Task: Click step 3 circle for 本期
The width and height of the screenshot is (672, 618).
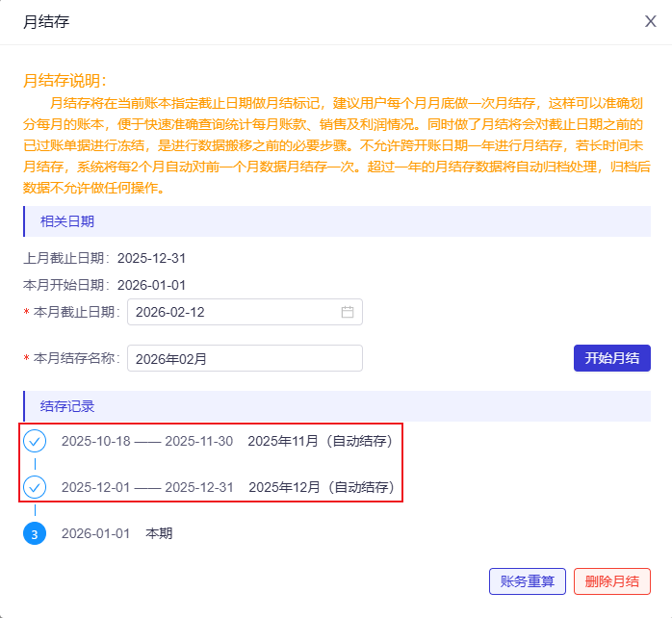Action: pyautogui.click(x=35, y=533)
